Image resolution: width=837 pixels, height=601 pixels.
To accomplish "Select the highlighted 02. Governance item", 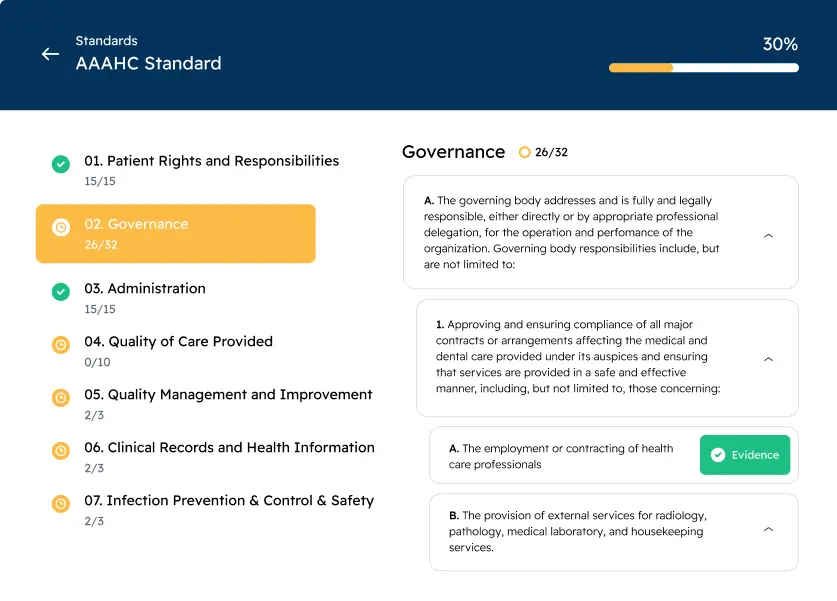I will (x=175, y=233).
